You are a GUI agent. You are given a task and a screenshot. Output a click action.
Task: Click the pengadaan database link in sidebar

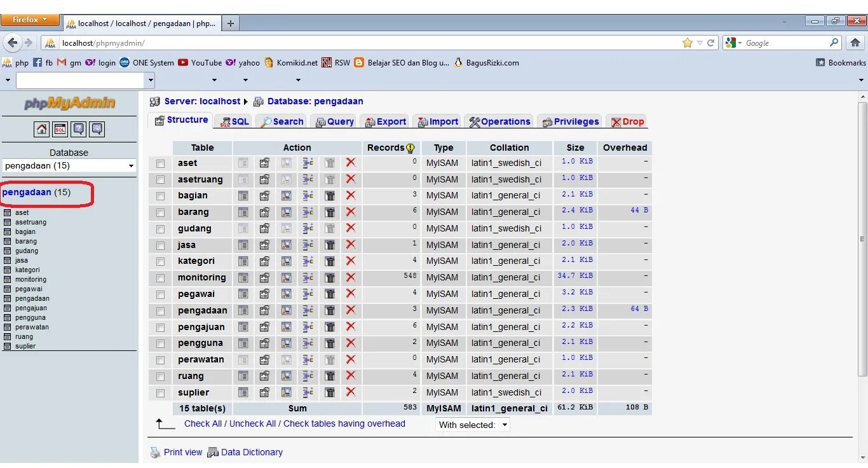click(x=27, y=192)
